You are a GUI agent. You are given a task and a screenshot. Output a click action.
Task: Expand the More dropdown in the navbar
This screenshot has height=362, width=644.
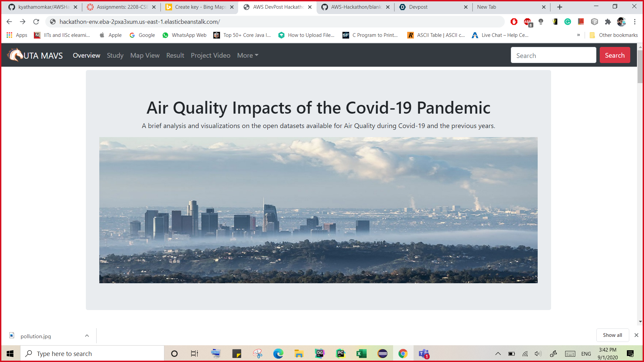pyautogui.click(x=248, y=55)
